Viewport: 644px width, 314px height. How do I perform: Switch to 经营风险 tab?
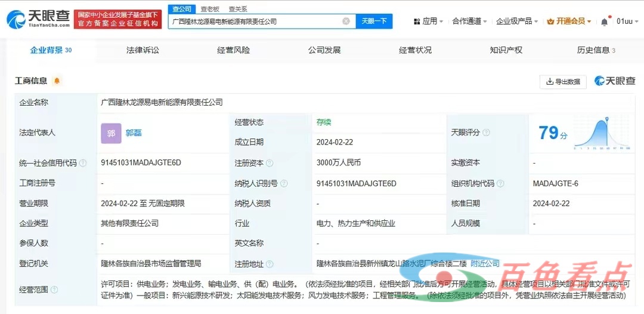click(233, 51)
